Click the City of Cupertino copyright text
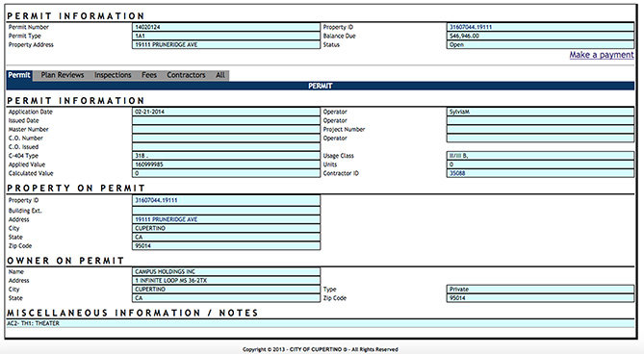The width and height of the screenshot is (644, 354). pyautogui.click(x=320, y=349)
